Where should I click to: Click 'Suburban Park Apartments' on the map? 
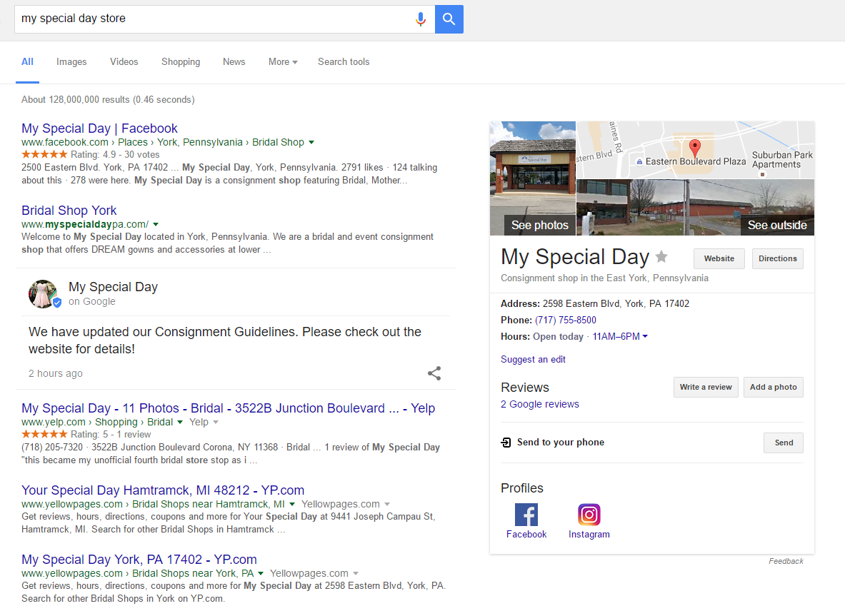point(782,159)
